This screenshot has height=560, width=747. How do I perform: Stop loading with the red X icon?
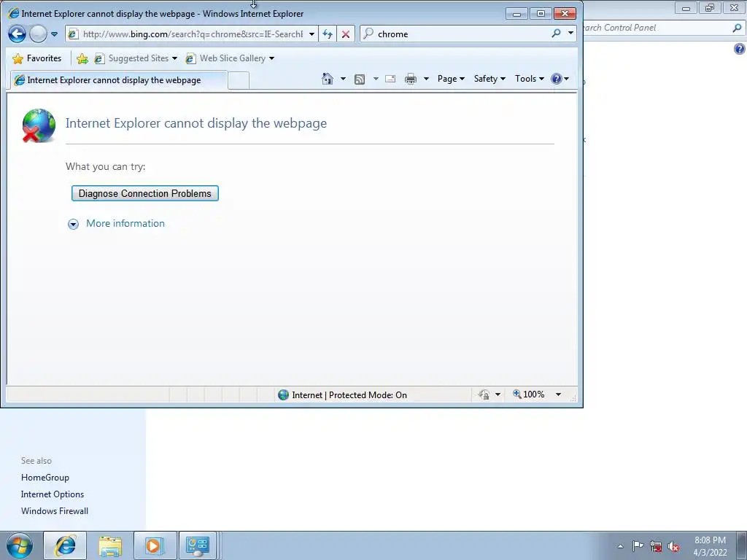click(x=346, y=34)
